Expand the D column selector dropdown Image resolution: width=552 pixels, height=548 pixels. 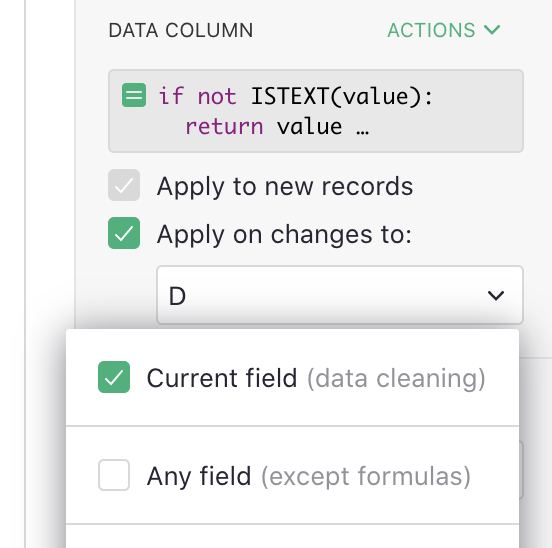340,295
